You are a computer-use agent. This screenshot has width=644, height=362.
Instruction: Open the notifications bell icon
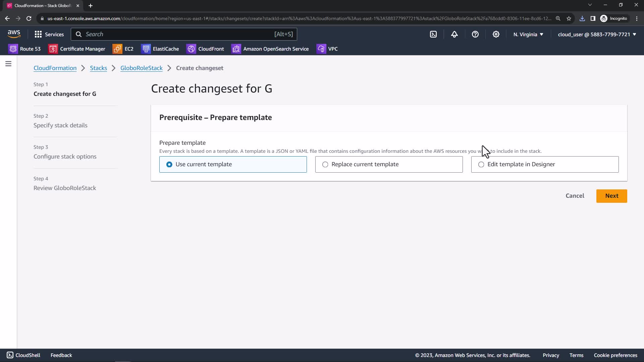click(454, 34)
